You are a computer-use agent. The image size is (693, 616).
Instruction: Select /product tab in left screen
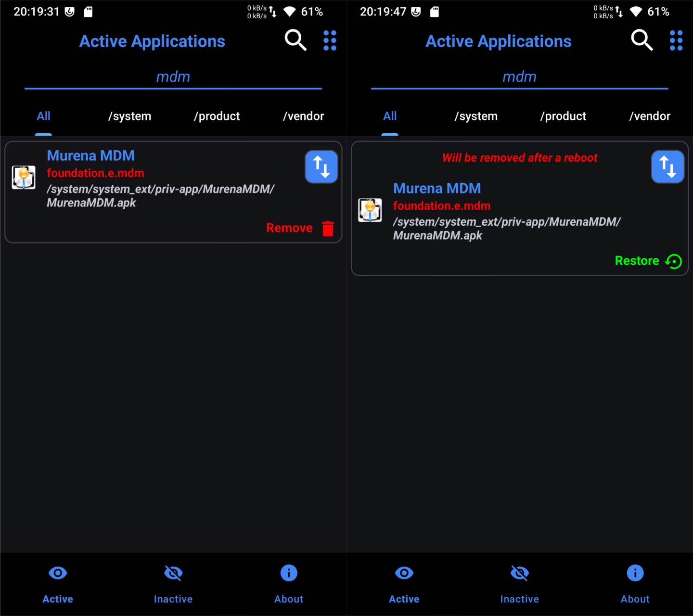click(217, 116)
